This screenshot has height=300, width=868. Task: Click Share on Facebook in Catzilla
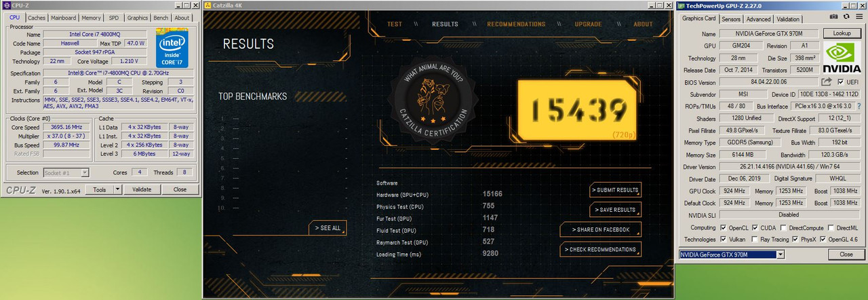pyautogui.click(x=600, y=229)
